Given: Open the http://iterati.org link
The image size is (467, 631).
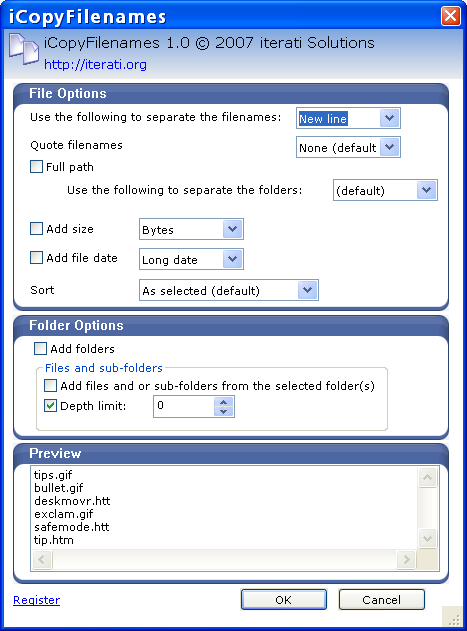Looking at the screenshot, I should [95, 64].
